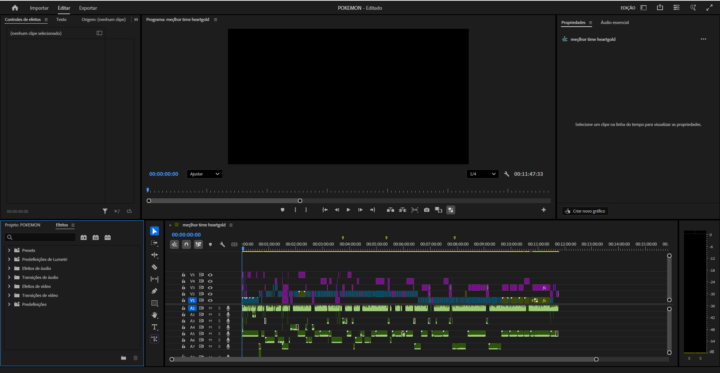Click timeline timecode 00:00:00:00

coord(186,235)
